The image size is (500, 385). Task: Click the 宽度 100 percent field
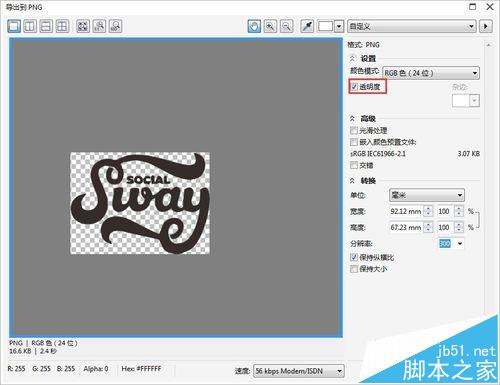(445, 211)
